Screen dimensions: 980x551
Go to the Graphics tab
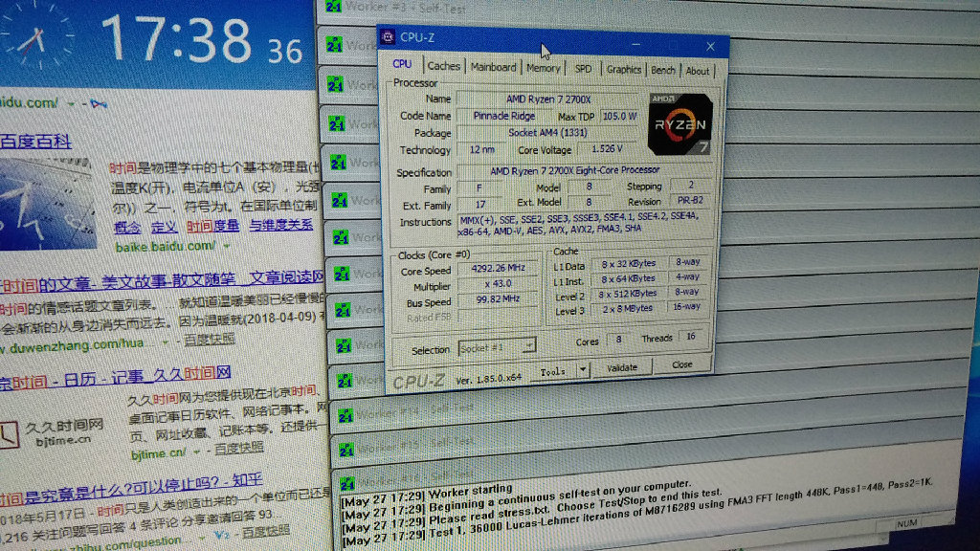click(623, 69)
